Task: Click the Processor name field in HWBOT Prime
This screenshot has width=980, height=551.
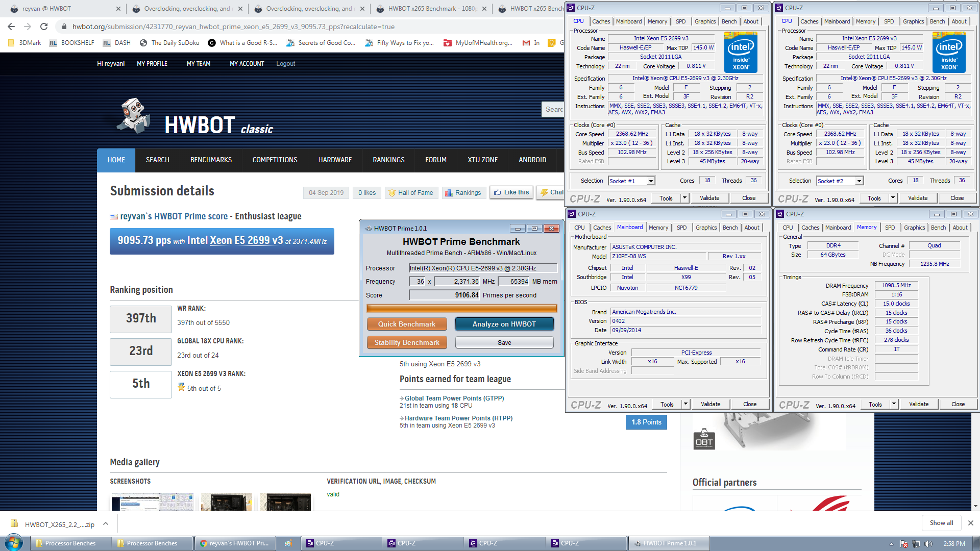Action: point(483,268)
